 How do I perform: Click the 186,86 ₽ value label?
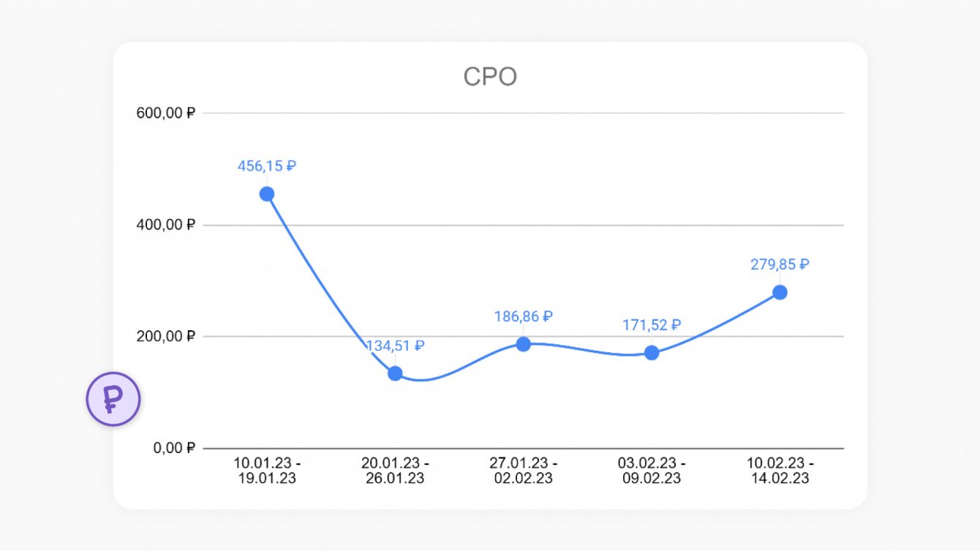pos(524,316)
